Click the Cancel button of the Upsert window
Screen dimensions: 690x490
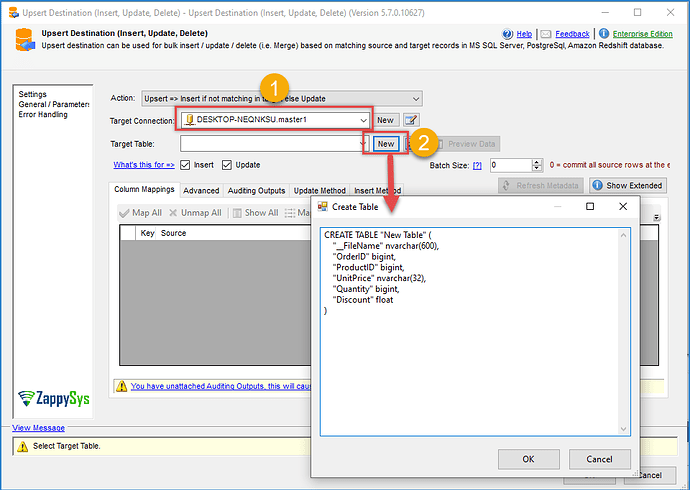[650, 475]
